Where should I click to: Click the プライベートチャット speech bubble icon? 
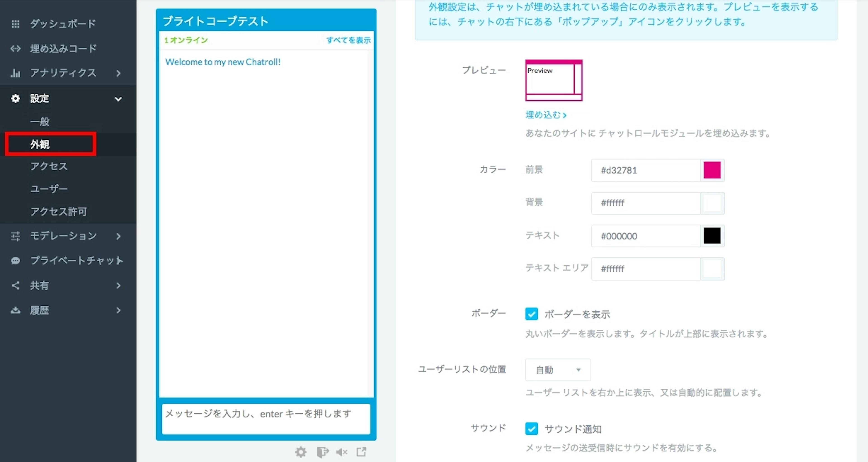[16, 261]
